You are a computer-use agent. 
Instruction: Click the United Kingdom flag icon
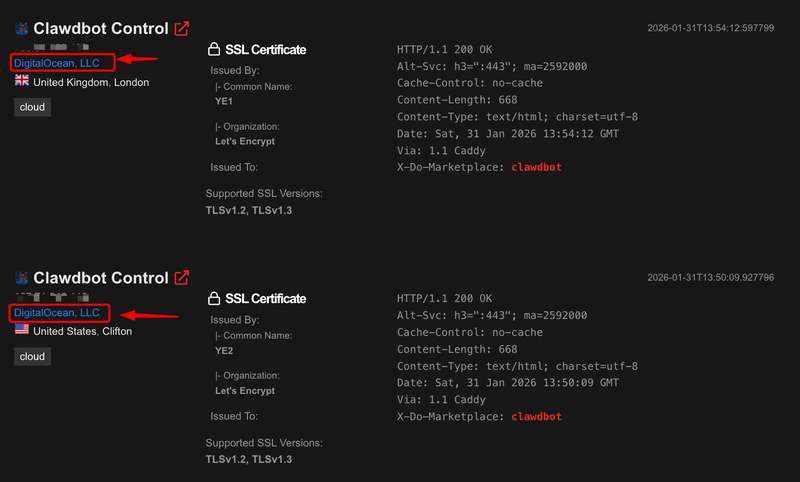tap(21, 82)
